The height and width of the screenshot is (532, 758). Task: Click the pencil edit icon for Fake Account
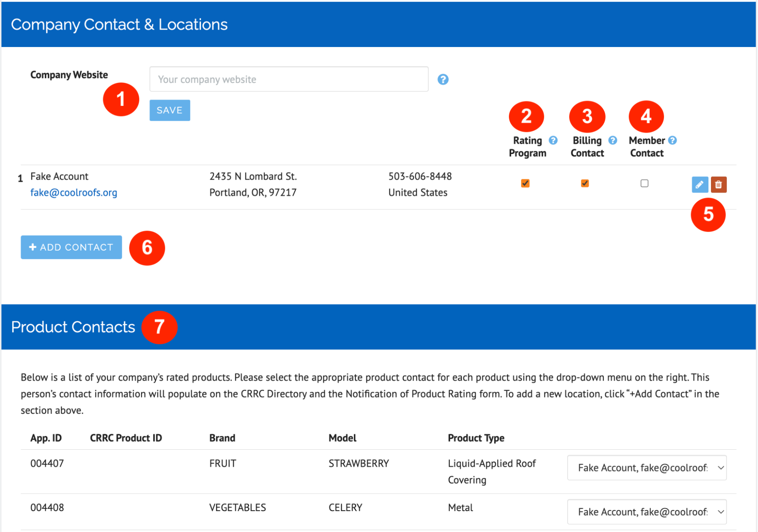[700, 185]
